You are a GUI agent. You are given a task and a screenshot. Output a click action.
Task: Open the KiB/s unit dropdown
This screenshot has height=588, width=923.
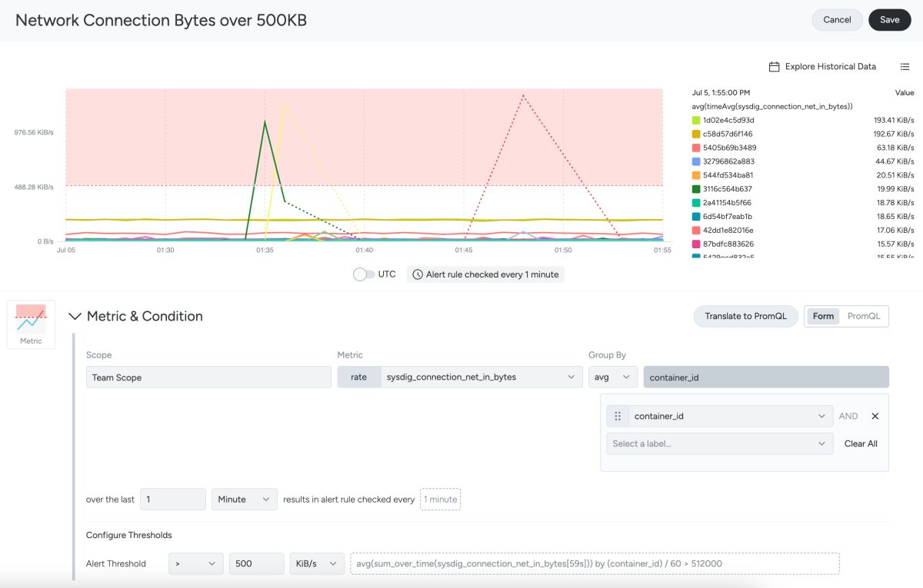click(317, 563)
